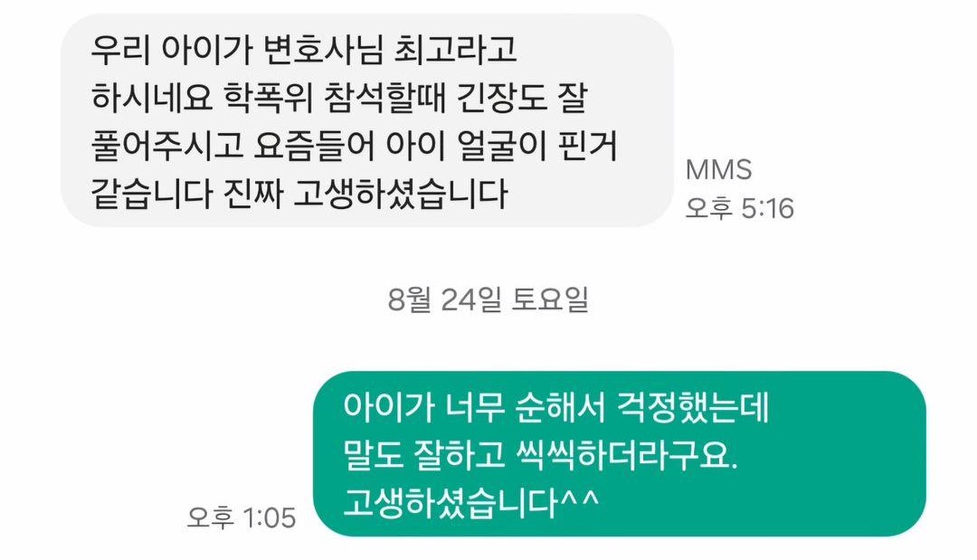Click the 오후 5:16 timestamp
Viewport: 977px width, 560px height.
(740, 208)
